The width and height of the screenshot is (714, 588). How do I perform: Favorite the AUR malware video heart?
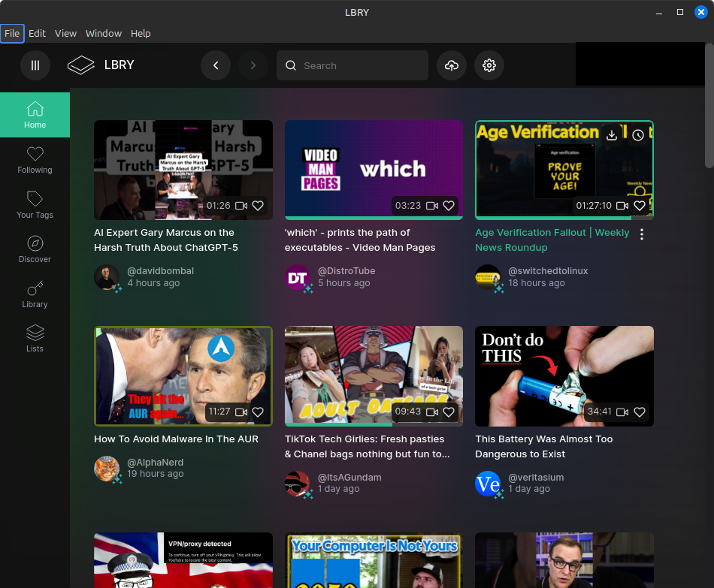258,412
